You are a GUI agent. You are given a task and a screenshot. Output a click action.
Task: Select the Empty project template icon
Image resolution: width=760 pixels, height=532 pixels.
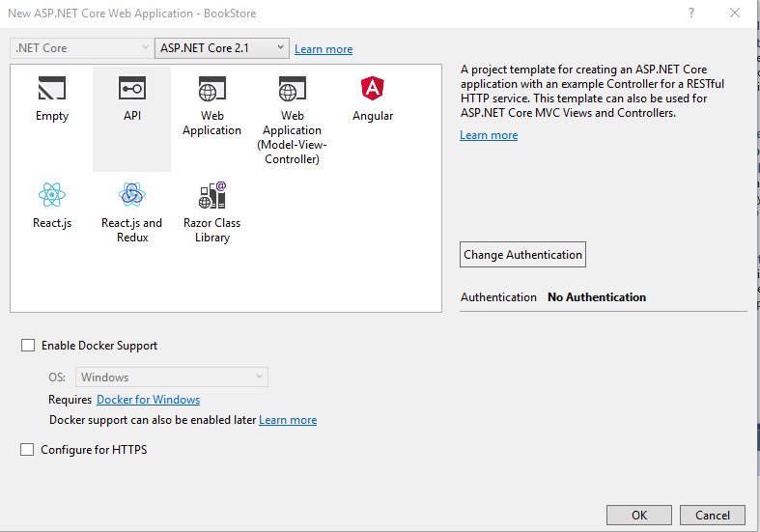pos(52,88)
